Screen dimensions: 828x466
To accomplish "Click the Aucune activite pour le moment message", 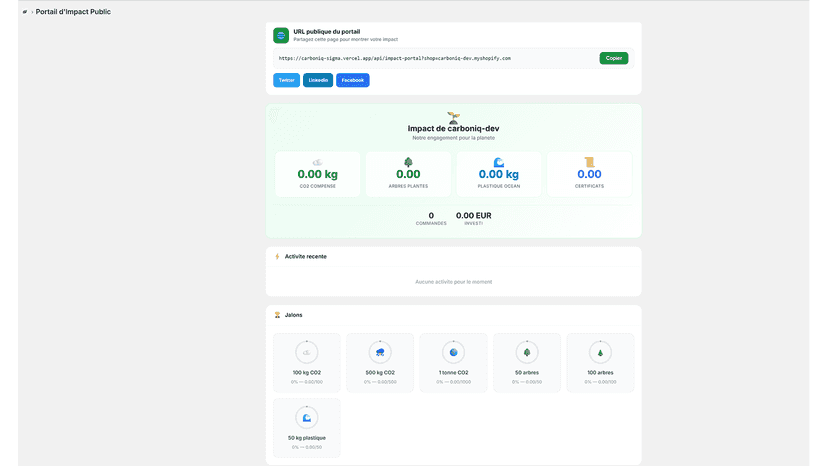I will pyautogui.click(x=454, y=282).
